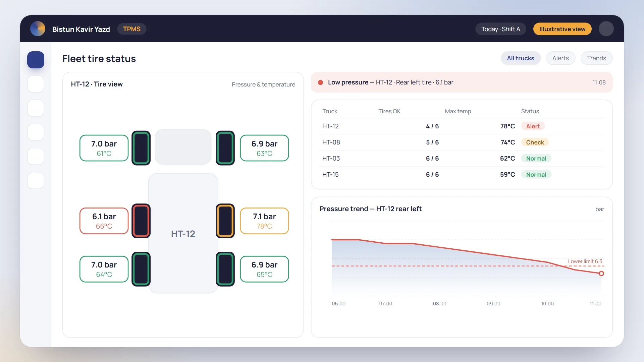Click the 06:00 axis label
The width and height of the screenshot is (644, 362).
[x=338, y=303]
